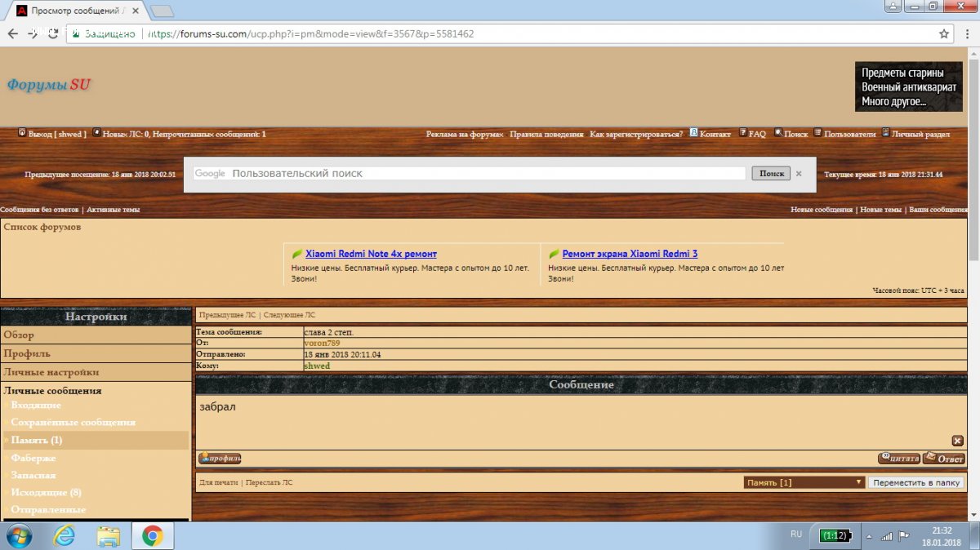Viewport: 980px width, 550px height.
Task: Expand the Память [1] folder dropdown
Action: [x=804, y=482]
